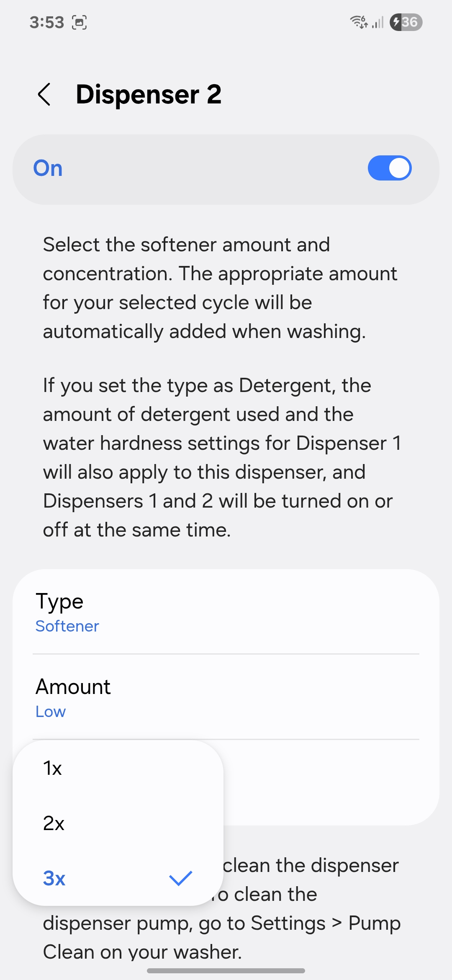The width and height of the screenshot is (452, 980).
Task: Tap the blue On label
Action: (48, 168)
